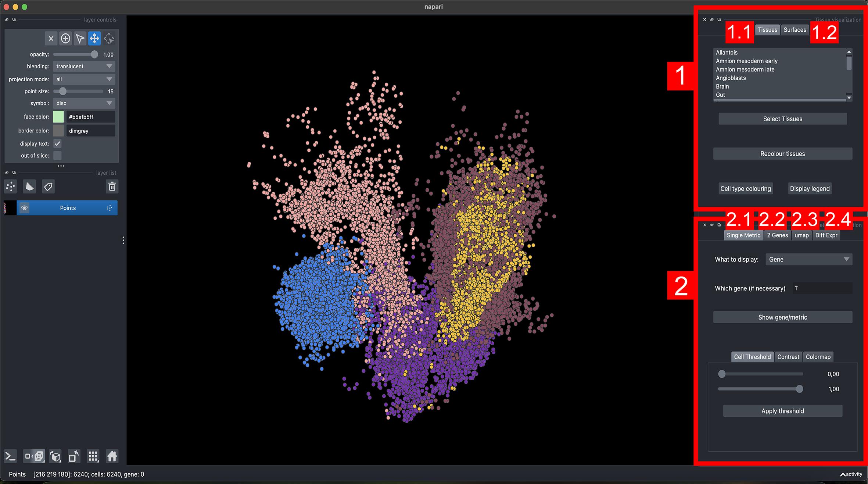The width and height of the screenshot is (868, 484).
Task: Hide the Points layer with eye icon
Action: (24, 208)
